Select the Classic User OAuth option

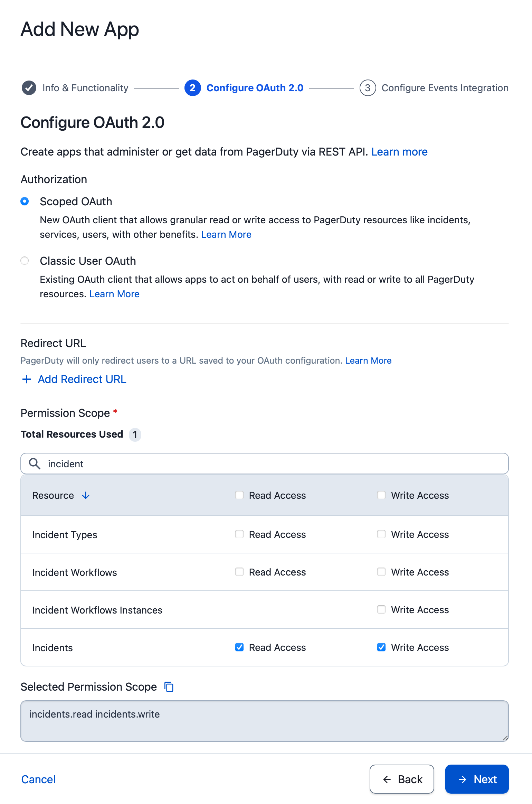[25, 261]
